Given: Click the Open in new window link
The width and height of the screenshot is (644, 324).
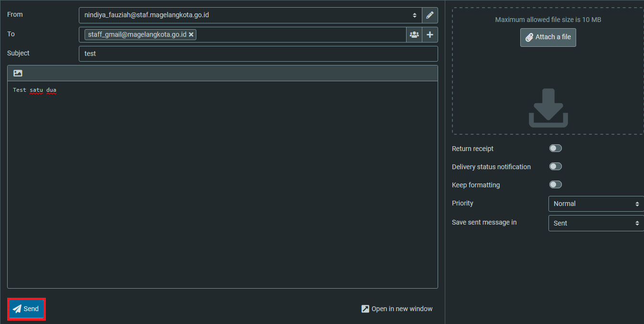Looking at the screenshot, I should (402, 309).
